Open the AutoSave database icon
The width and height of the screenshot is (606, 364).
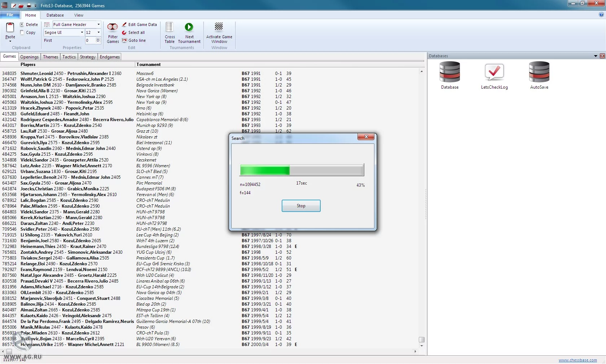pos(539,75)
